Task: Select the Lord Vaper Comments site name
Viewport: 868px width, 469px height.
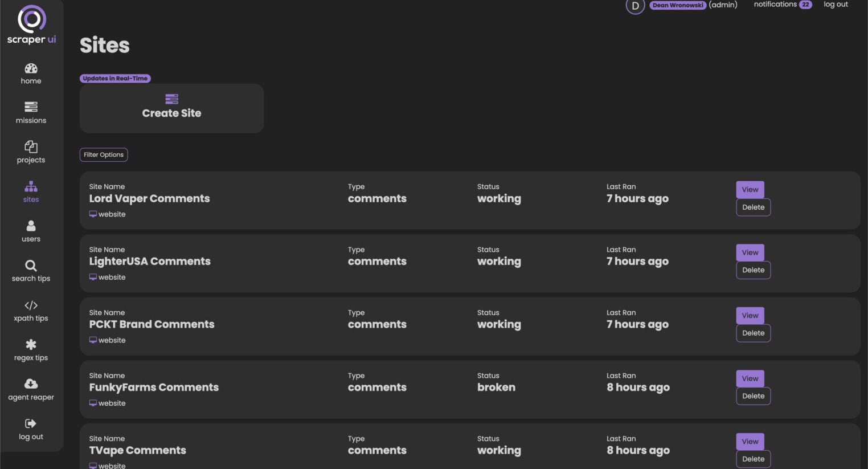Action: point(149,199)
